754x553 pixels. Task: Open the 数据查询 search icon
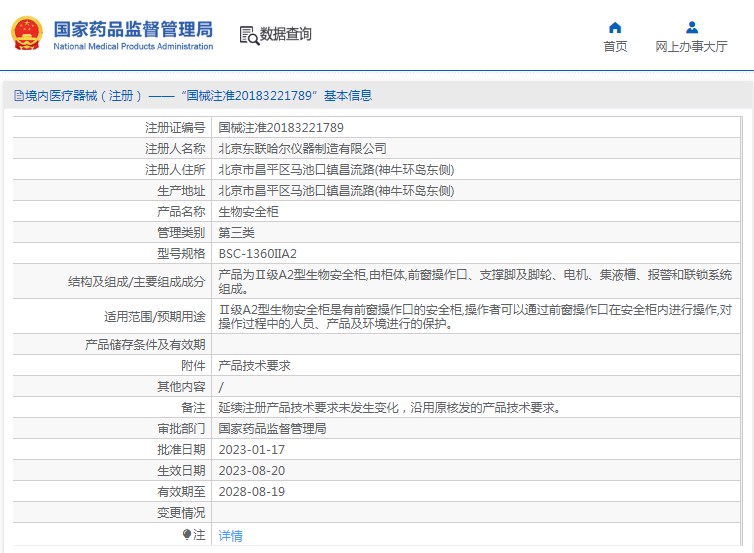249,35
